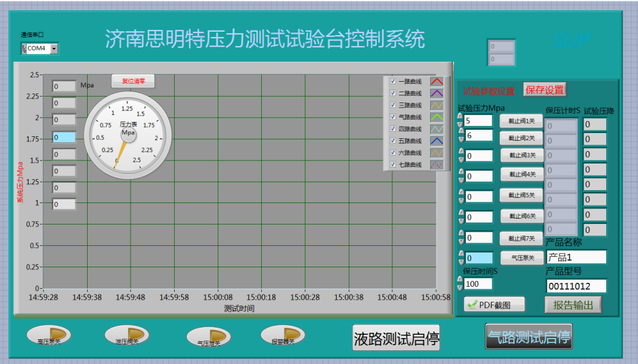The image size is (638, 364).
Task: Toggle the 高压泵关 pump switch
Action: click(49, 336)
